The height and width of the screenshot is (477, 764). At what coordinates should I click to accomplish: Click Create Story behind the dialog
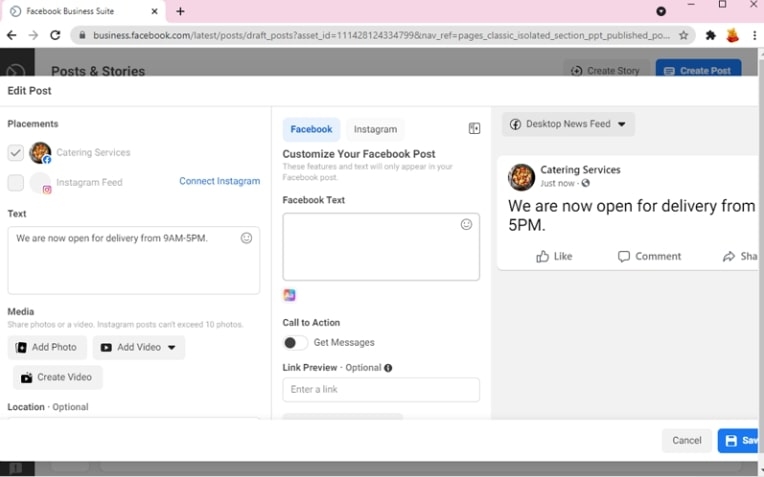(607, 70)
